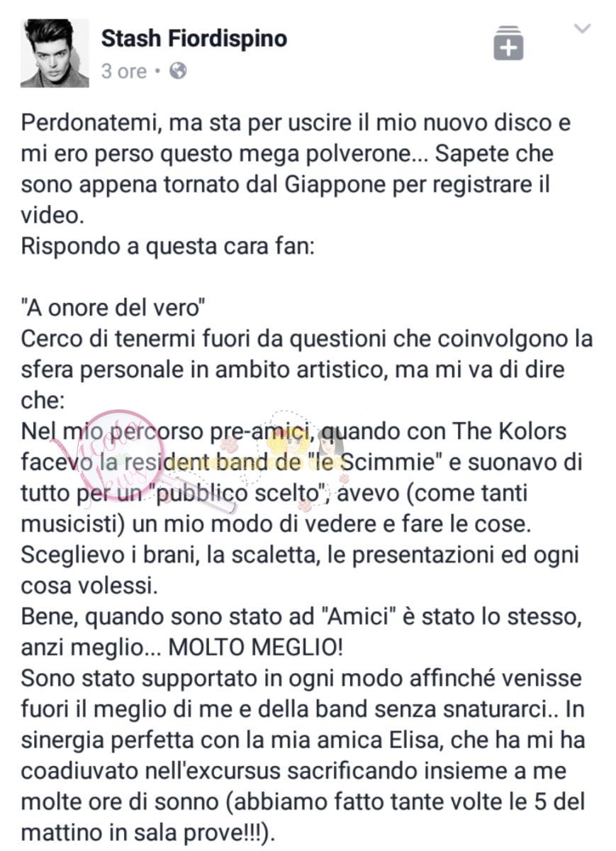
Task: Click the quoted heading "A onore del vero"
Action: pos(113,309)
